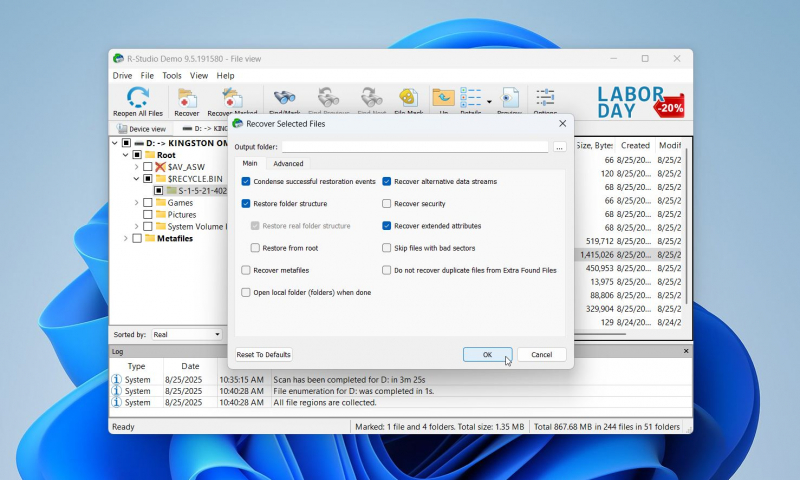The image size is (800, 480).
Task: Click the Find Next toolbar icon
Action: pos(371,97)
